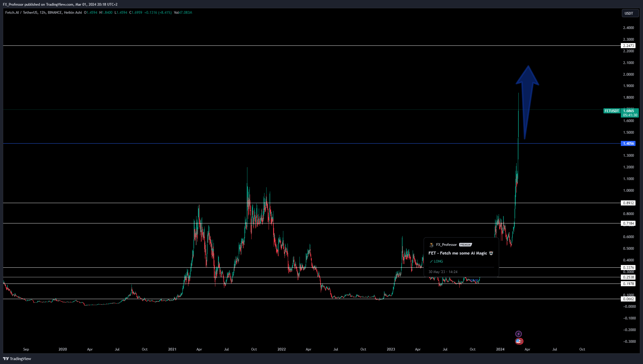Select the FETUSDT symbol label

612,111
